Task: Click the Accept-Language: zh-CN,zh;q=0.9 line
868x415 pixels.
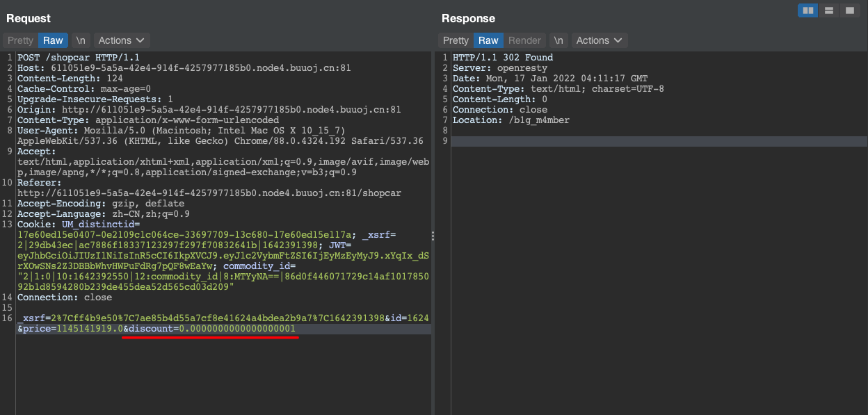Action: (x=104, y=214)
